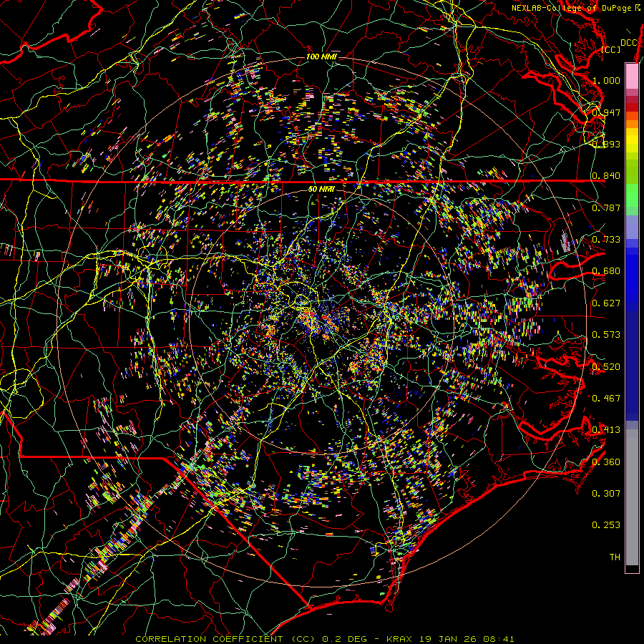Click the pink segment at color bar top
644x644 pixels.
(632, 76)
